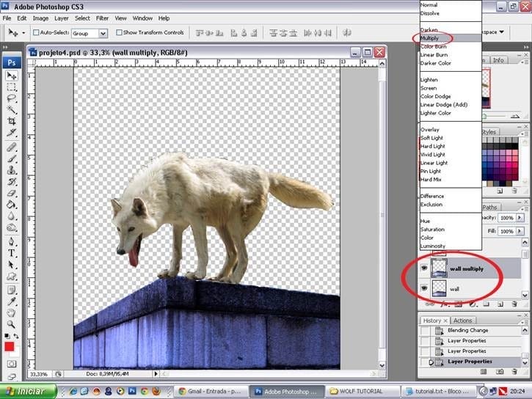Click the red foreground color swatch

pyautogui.click(x=9, y=347)
